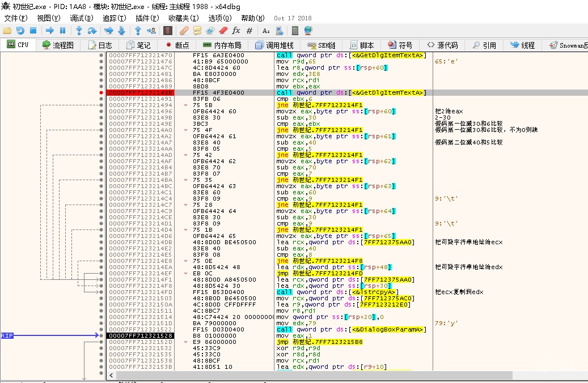Toggle breakpoint dot at address 00007FF712321470

point(101,55)
